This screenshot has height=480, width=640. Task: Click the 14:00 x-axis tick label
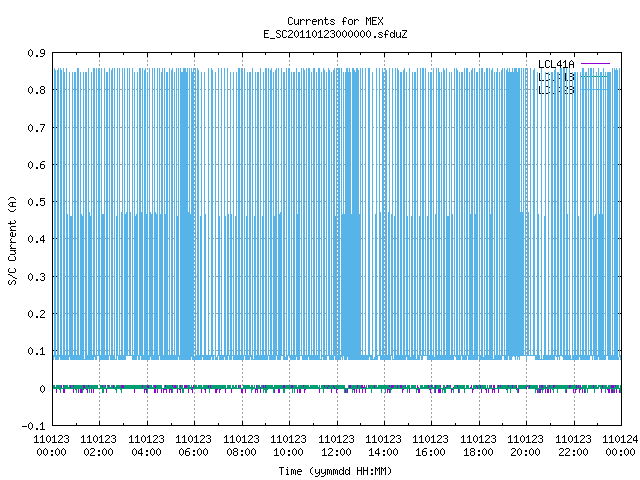point(383,452)
